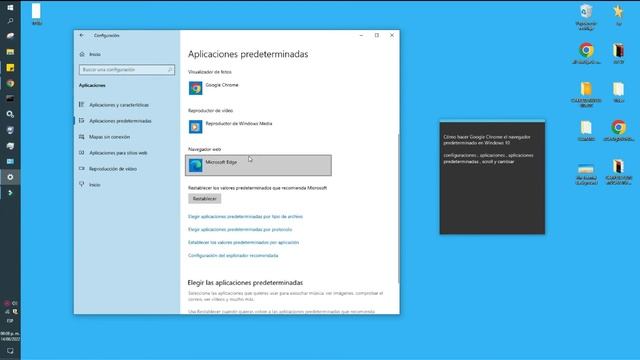This screenshot has width=640, height=360.
Task: Maximize the Configuración window
Action: (x=376, y=36)
